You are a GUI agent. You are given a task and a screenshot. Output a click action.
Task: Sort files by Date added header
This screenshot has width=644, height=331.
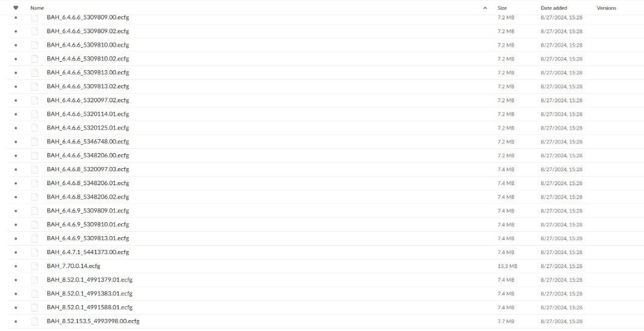(x=554, y=8)
